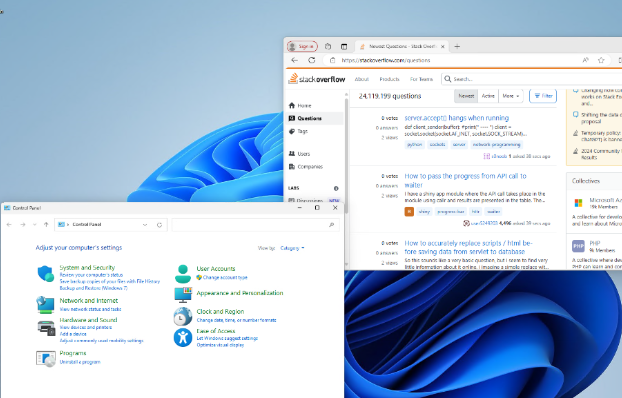Click the Control Panel search magnifier icon
The image size is (622, 398).
pyautogui.click(x=332, y=225)
